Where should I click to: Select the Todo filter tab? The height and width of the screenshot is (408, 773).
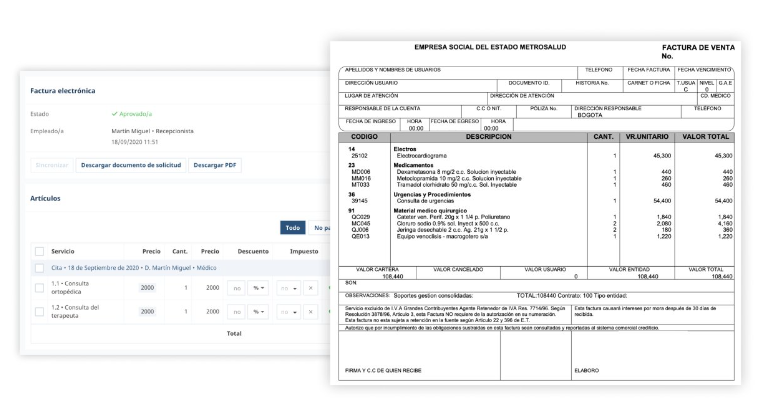click(292, 228)
